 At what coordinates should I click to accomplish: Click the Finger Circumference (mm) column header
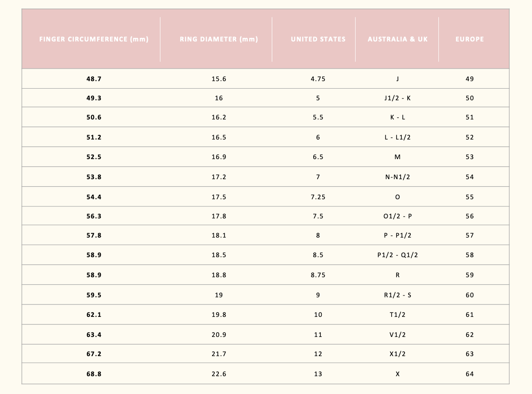click(94, 39)
